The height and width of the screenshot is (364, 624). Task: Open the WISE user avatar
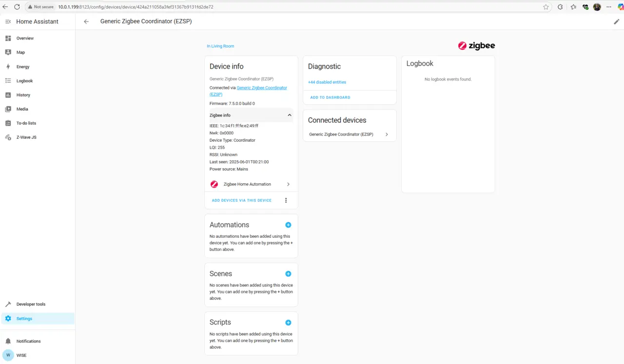tap(8, 355)
